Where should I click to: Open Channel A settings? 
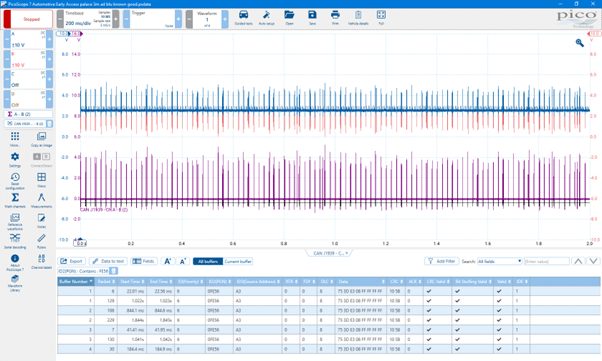pos(28,40)
